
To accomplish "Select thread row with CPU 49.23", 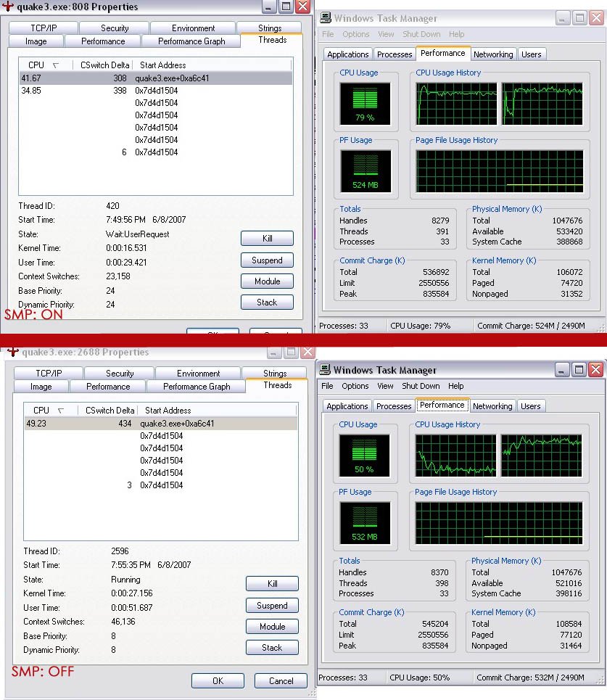I will [x=161, y=423].
